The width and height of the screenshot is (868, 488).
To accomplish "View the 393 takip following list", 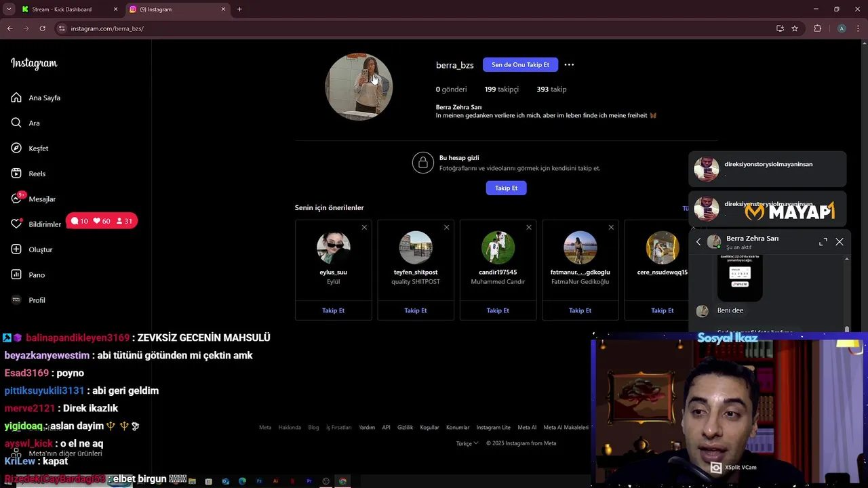I will click(551, 89).
